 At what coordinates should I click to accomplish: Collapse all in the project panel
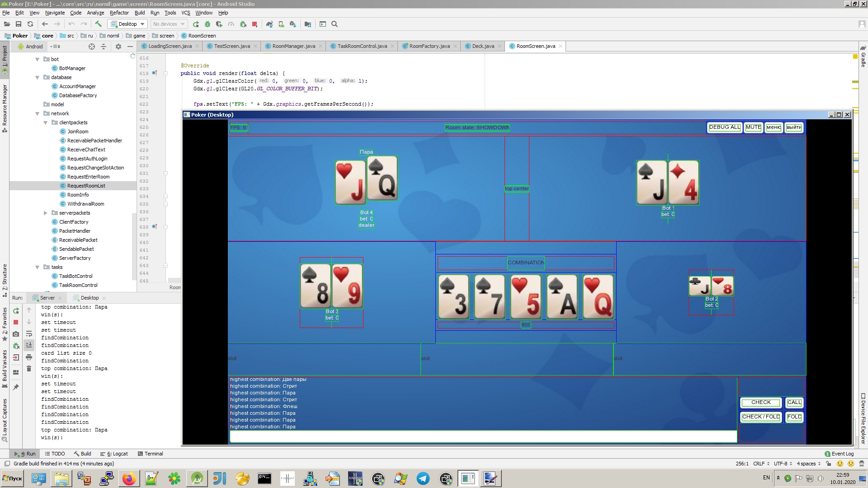(x=104, y=46)
